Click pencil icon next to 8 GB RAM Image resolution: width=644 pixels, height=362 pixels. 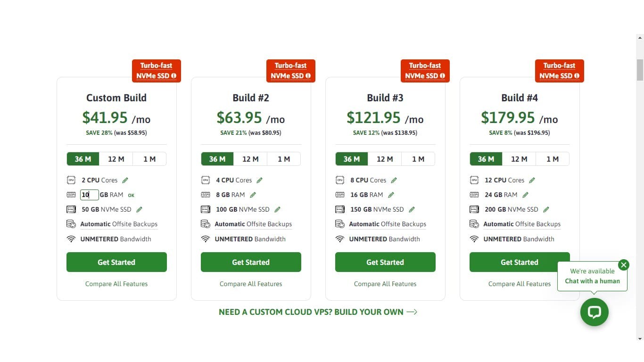[253, 195]
